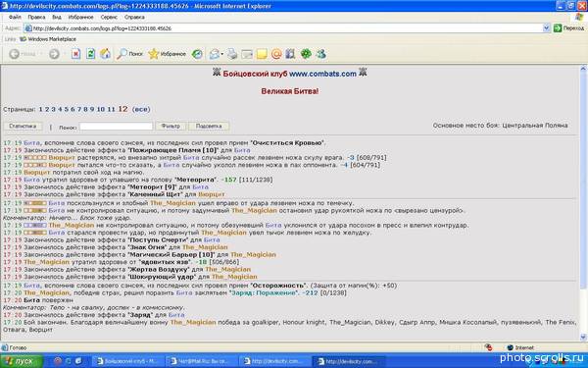Open Search (Поиск) magnifier in toolbar

129,54
